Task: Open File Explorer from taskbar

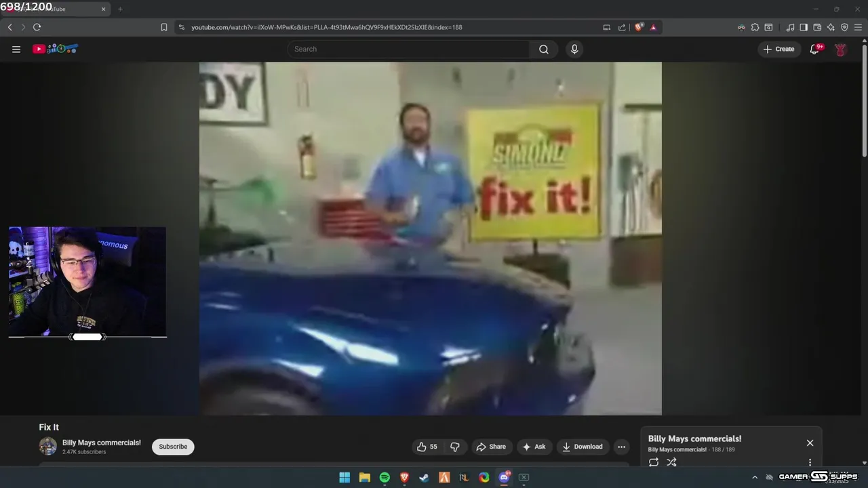Action: coord(364,477)
